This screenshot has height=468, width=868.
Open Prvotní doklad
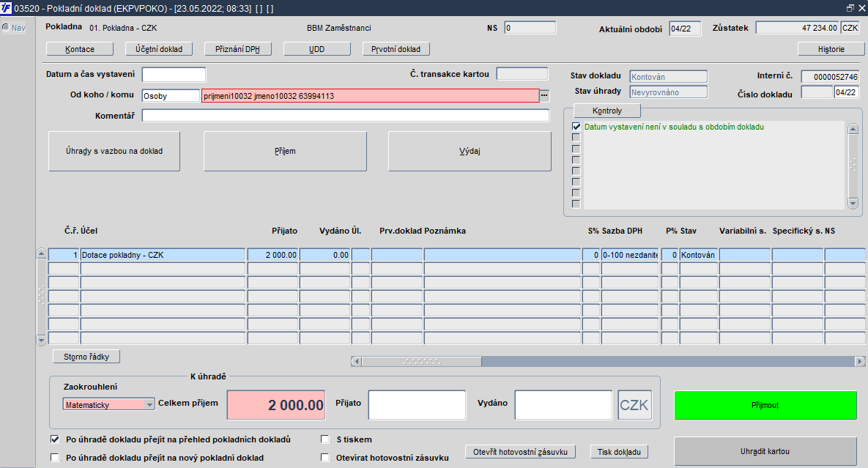(x=396, y=49)
